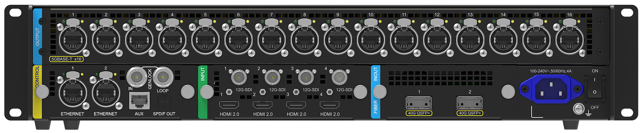Click control ETHERNET port 2
This screenshot has height=133, width=644.
tap(106, 93)
